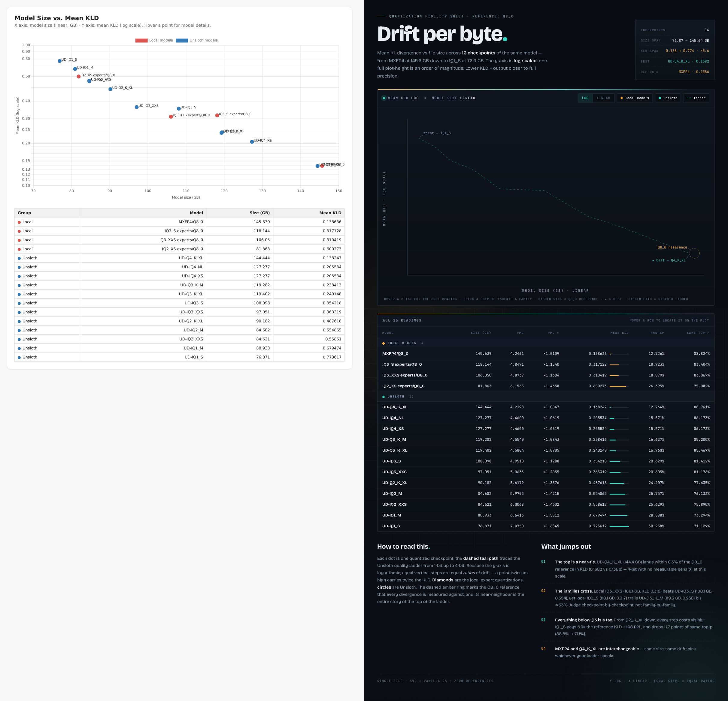Viewport: 728px width, 701px height.
Task: Click the red IQ3_S experts/Q8_0 scatter point
Action: click(x=217, y=115)
